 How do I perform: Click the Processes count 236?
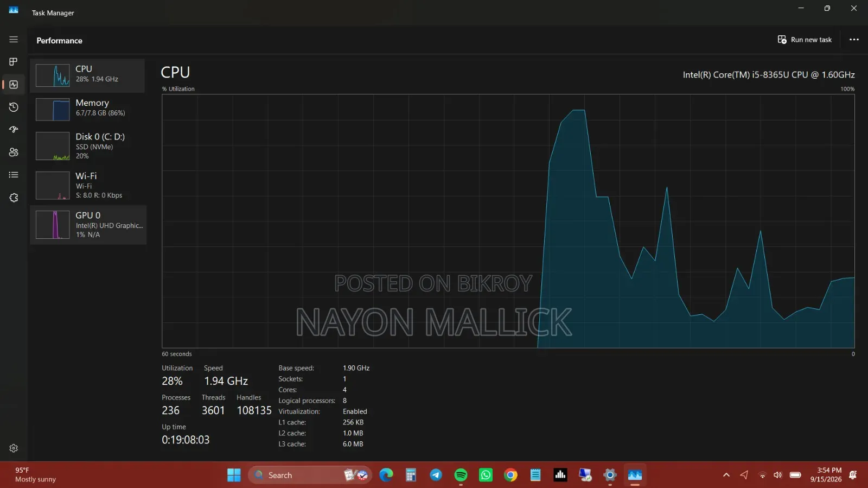click(170, 410)
